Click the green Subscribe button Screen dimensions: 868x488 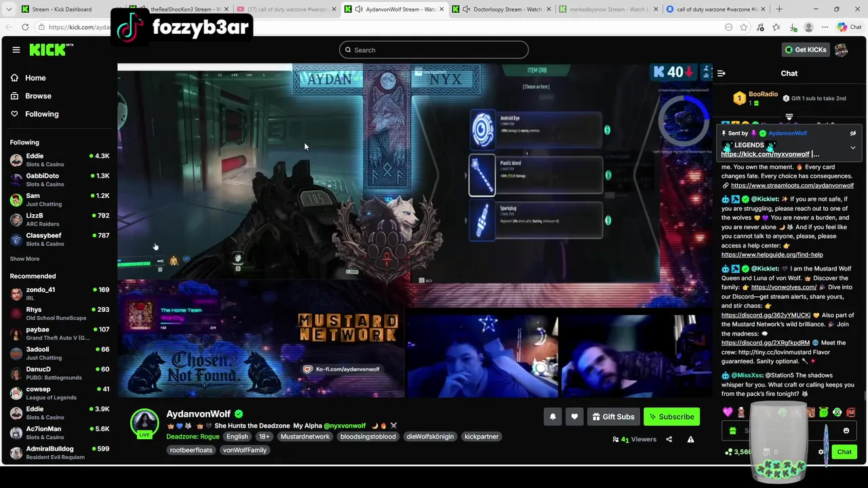[x=671, y=417]
